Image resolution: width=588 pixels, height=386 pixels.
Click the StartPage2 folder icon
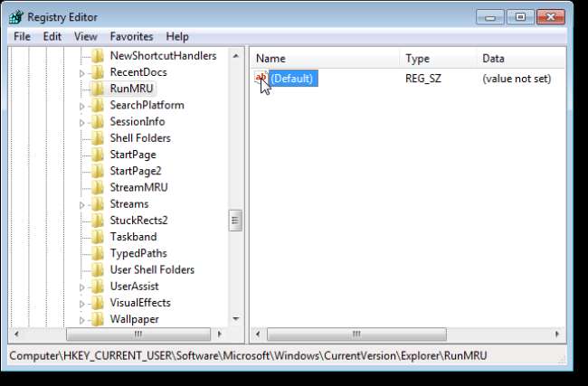click(x=98, y=171)
